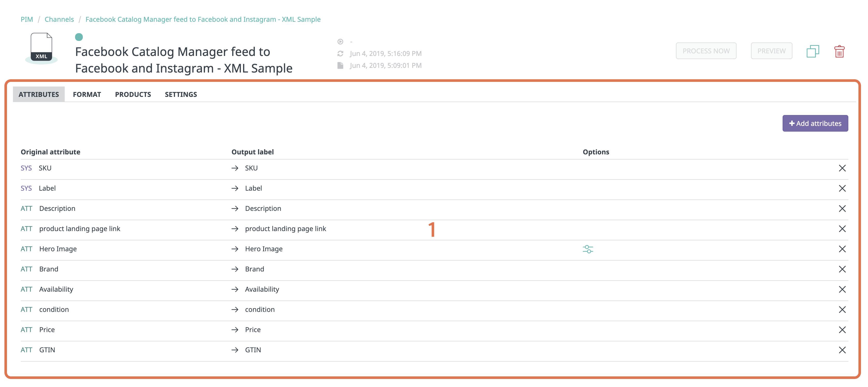Switch to the ATTRIBUTES tab
The image size is (868, 387).
pos(39,94)
